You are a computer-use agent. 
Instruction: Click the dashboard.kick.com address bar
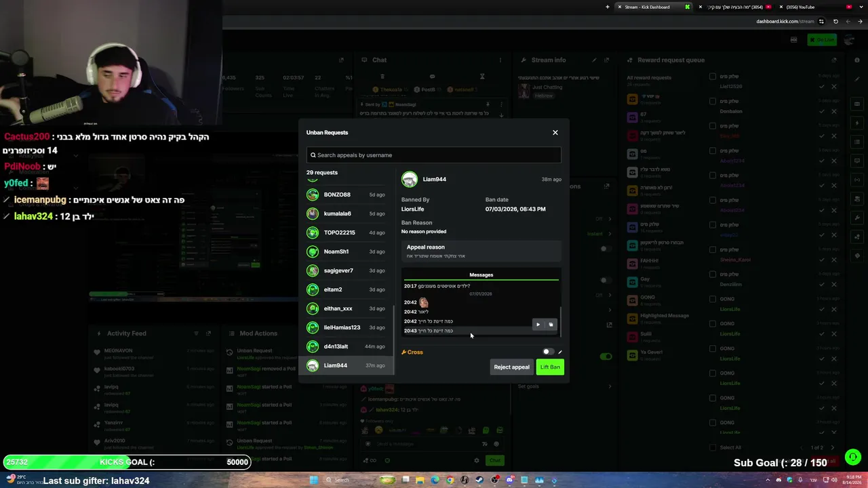785,22
